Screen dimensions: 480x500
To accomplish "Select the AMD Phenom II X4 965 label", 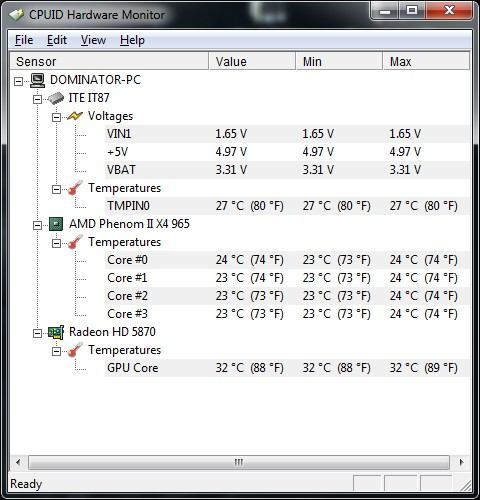I will pos(129,224).
